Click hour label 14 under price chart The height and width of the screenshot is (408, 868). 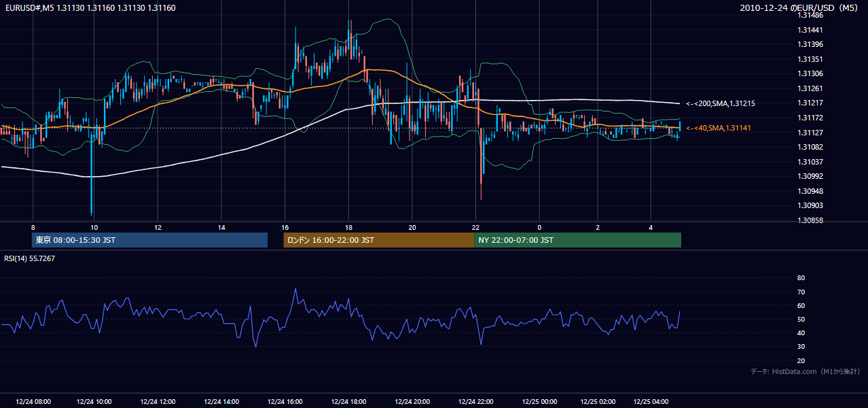point(221,227)
